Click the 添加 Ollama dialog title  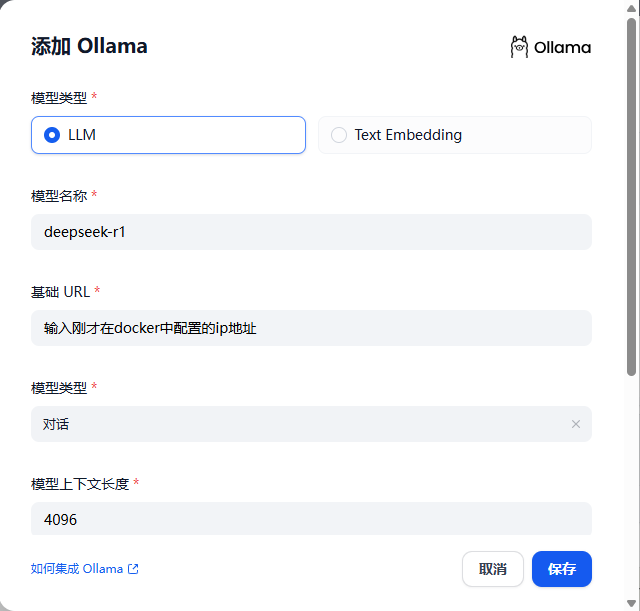[89, 46]
